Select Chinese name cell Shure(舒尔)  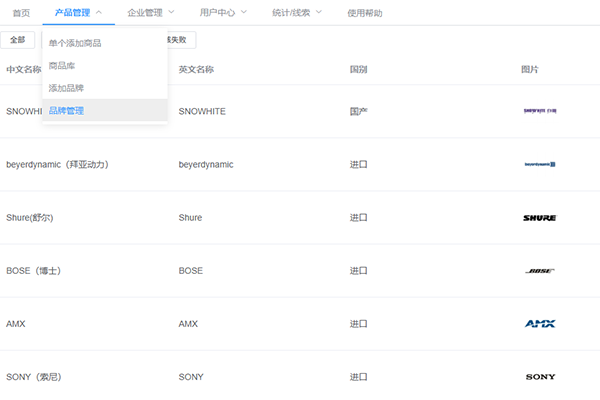point(29,218)
